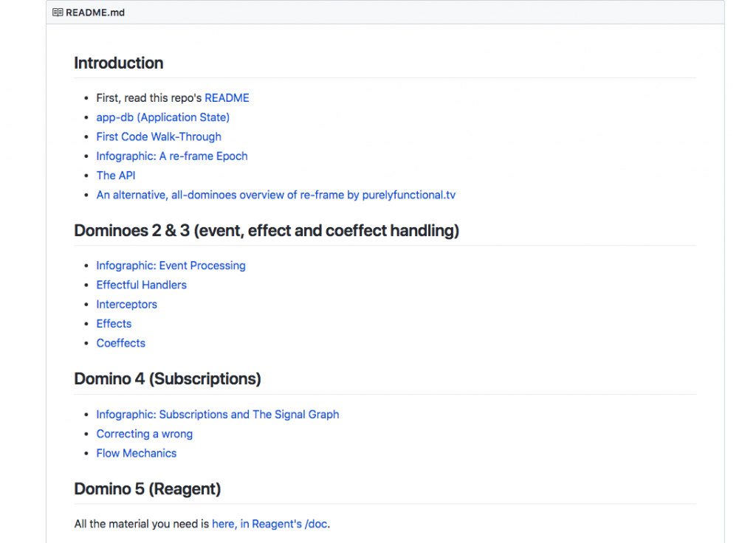Select the Introduction heading

[x=118, y=63]
